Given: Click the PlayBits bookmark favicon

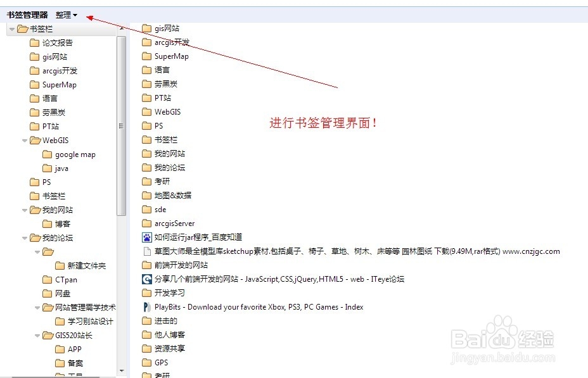Looking at the screenshot, I should 146,307.
